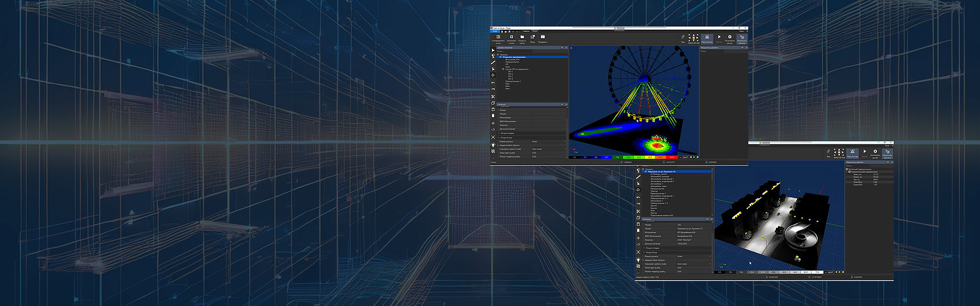Start calculation with the play icon in top window
980x306 pixels.
click(x=719, y=38)
